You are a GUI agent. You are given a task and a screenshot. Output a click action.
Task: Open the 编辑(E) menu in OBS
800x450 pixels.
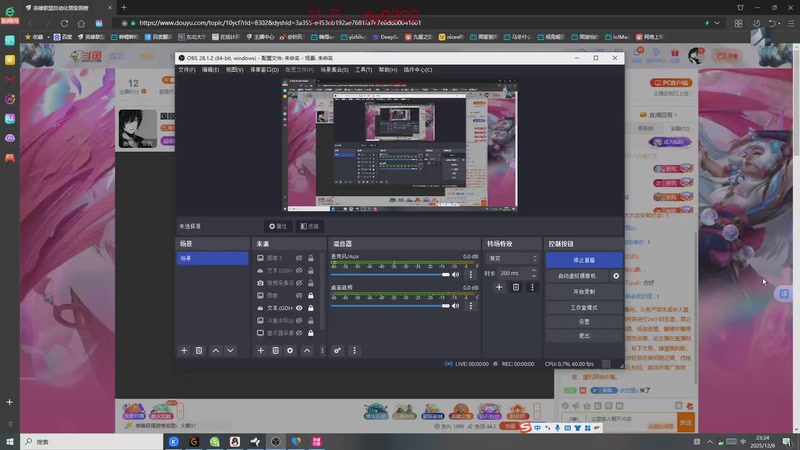(210, 70)
